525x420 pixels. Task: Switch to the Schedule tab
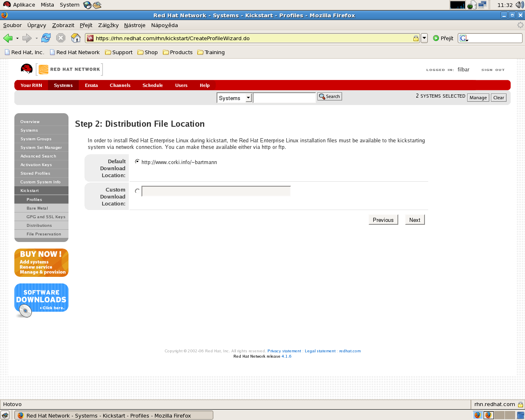pos(153,85)
